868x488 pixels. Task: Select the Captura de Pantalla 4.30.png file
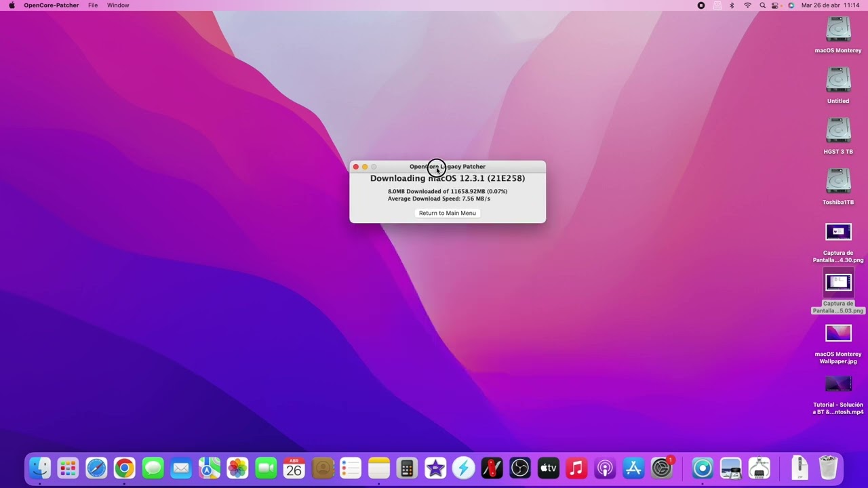coord(838,232)
